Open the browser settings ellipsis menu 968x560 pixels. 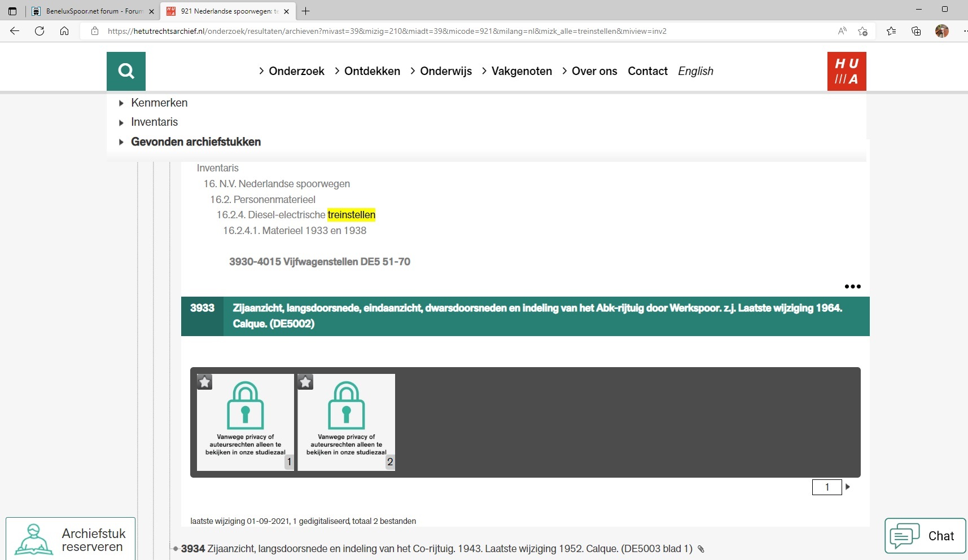tap(965, 31)
